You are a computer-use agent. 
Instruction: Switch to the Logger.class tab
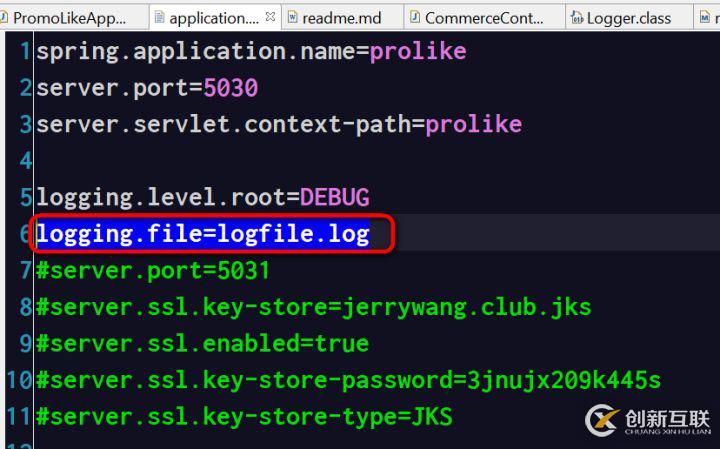(x=629, y=18)
